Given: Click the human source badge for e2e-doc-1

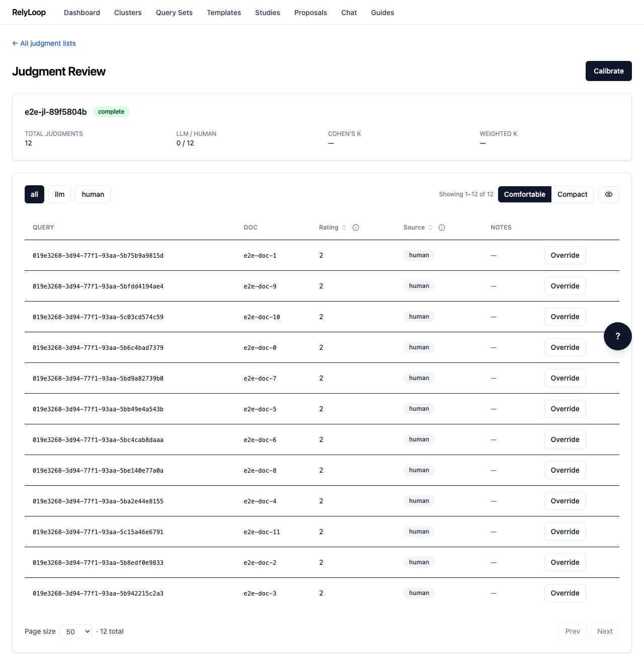Looking at the screenshot, I should [419, 255].
